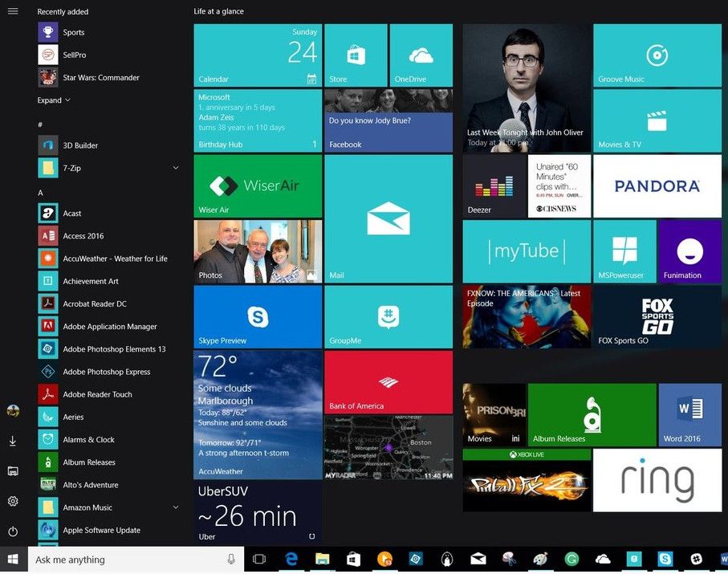Open Star Wars: Commander icon

point(48,78)
